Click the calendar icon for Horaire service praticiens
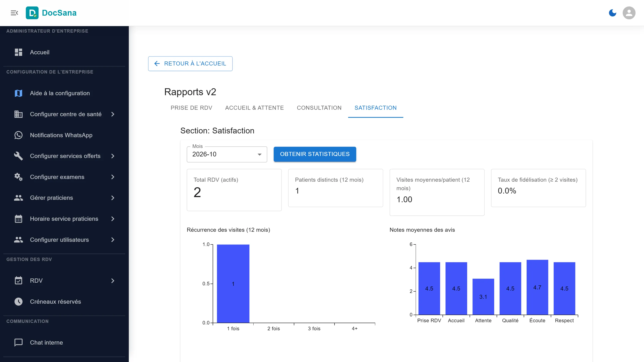The height and width of the screenshot is (362, 644). tap(18, 219)
